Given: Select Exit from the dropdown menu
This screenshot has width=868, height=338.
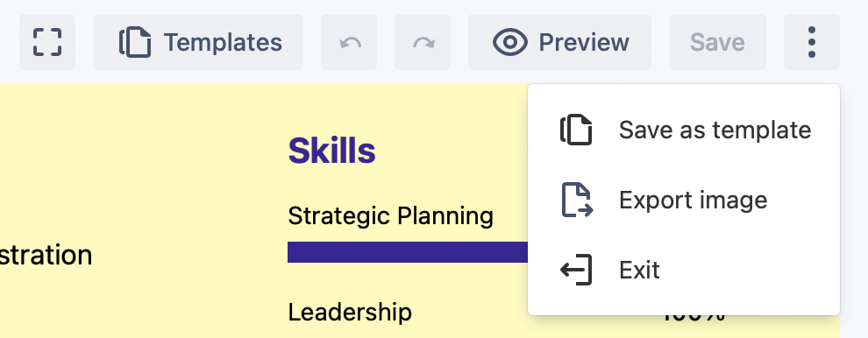Looking at the screenshot, I should [684, 270].
